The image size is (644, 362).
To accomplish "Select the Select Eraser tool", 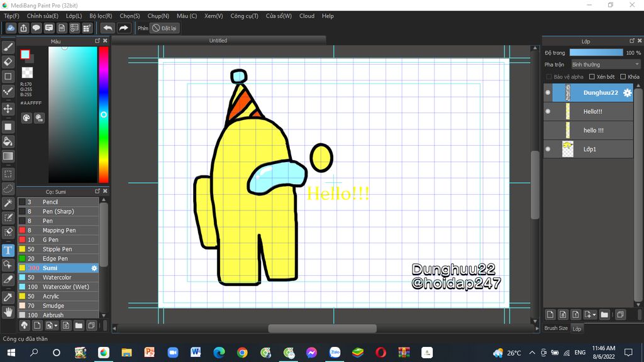I will 8,232.
